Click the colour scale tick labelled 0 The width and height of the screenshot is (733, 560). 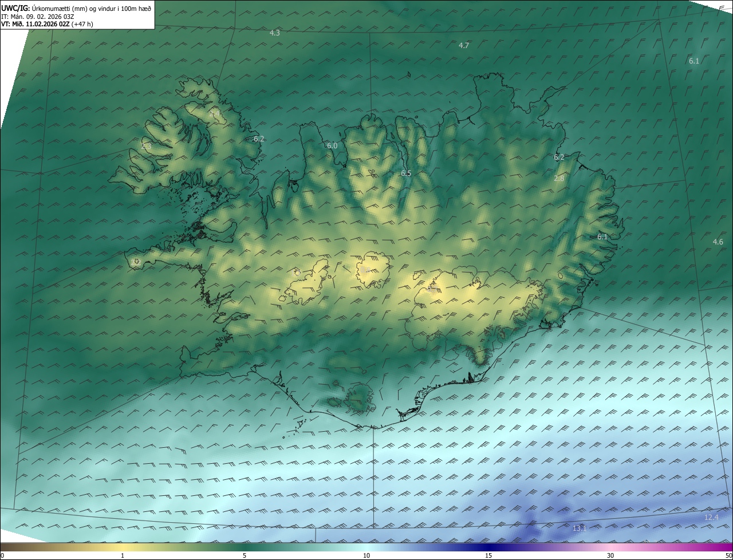coord(2,555)
